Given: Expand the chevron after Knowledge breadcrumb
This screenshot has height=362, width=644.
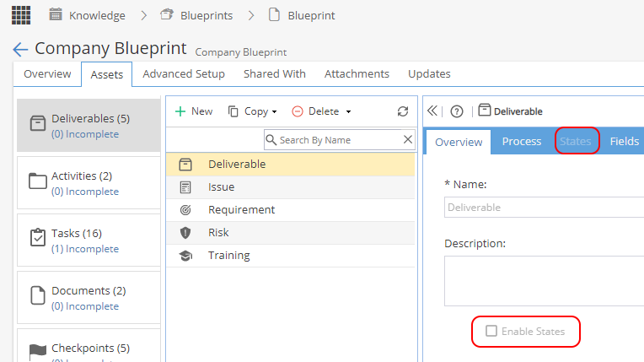Looking at the screenshot, I should 144,16.
